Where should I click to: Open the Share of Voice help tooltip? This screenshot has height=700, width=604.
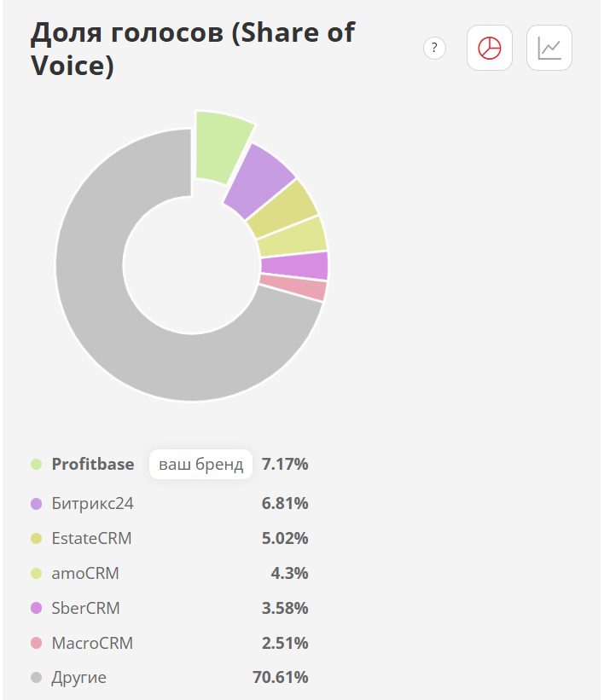(434, 49)
